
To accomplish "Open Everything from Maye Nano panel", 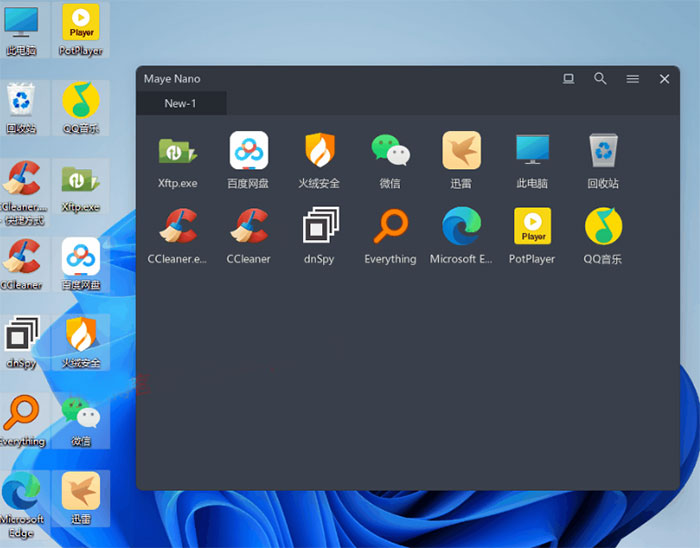I will [x=390, y=236].
